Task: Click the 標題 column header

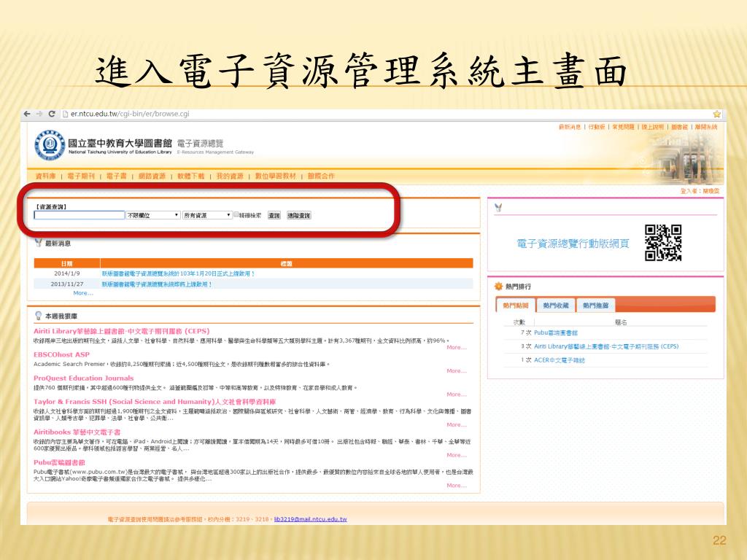Action: (287, 263)
